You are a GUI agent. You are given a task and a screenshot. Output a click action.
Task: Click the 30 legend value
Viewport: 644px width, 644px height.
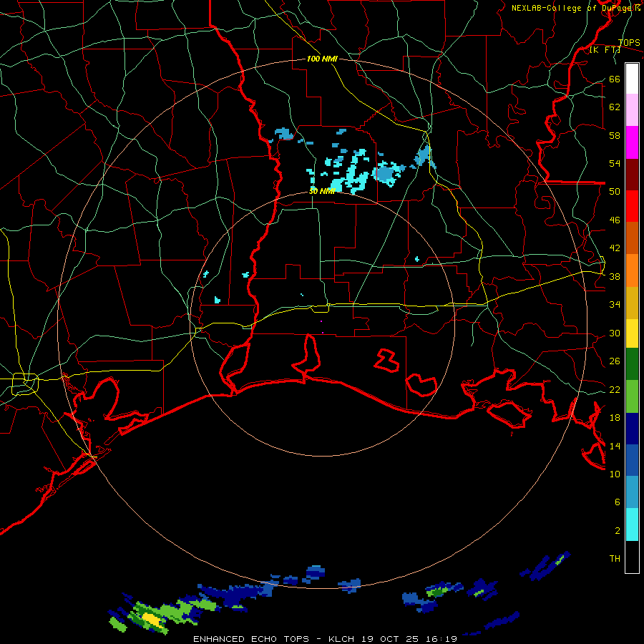(615, 333)
